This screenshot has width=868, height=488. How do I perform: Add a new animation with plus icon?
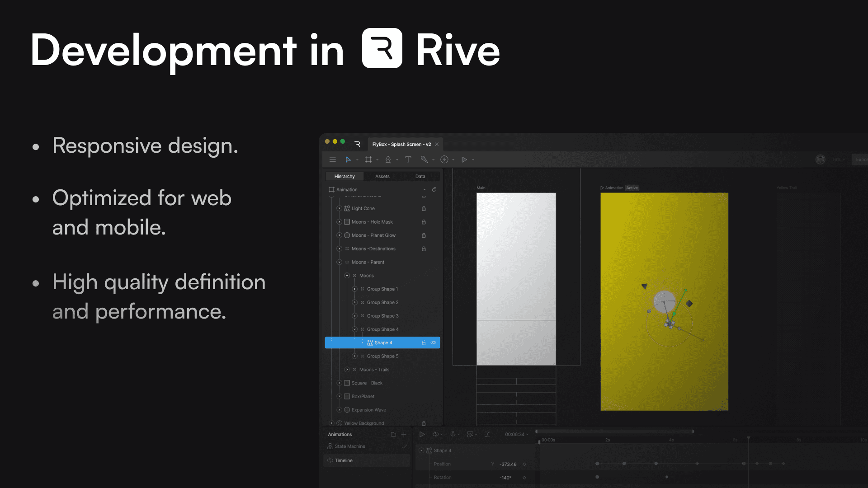[x=404, y=434]
